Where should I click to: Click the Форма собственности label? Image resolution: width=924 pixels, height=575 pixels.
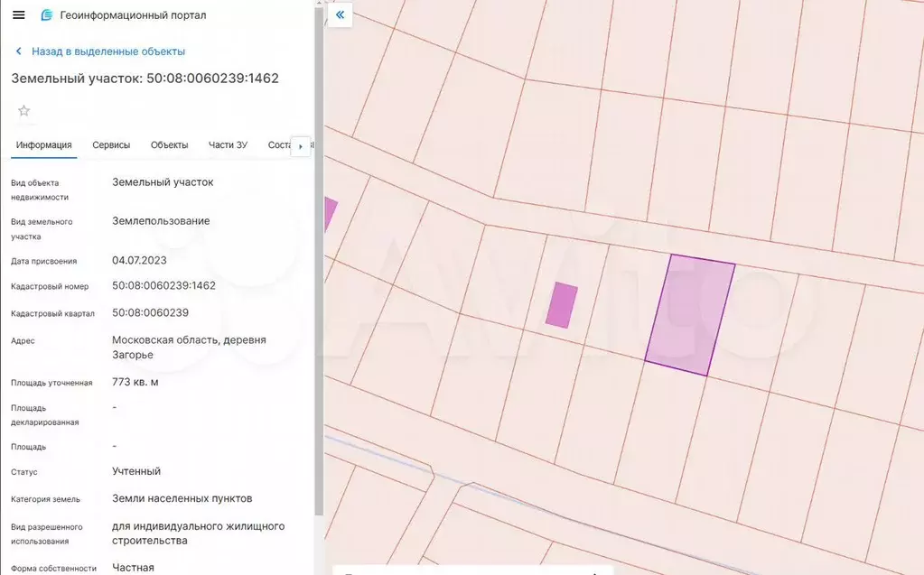click(x=53, y=569)
